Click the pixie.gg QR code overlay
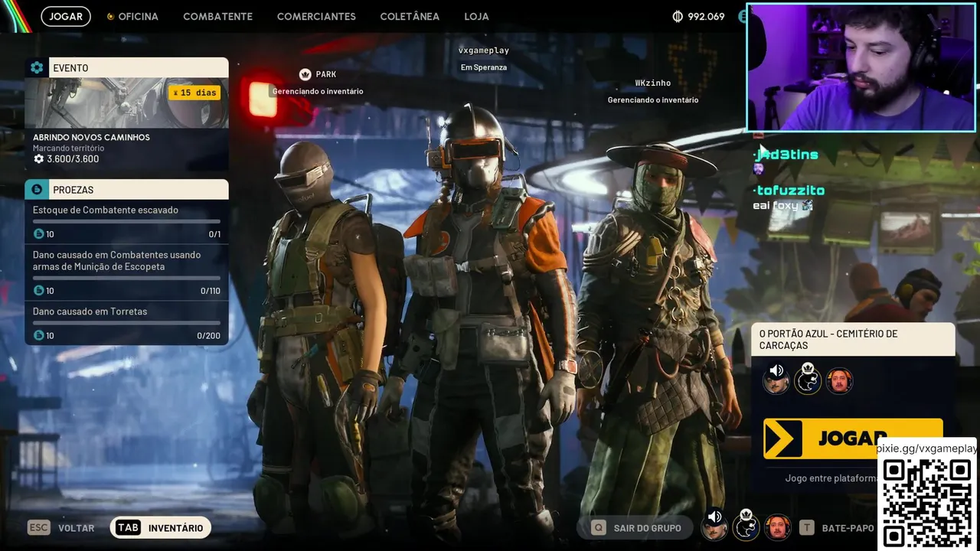Screen dimensions: 980x551 tap(927, 503)
